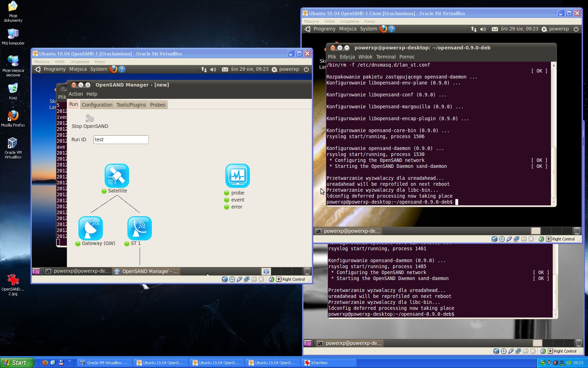Click power icon in Clone VM Ubuntu panel
This screenshot has height=368, width=588.
pos(576,29)
